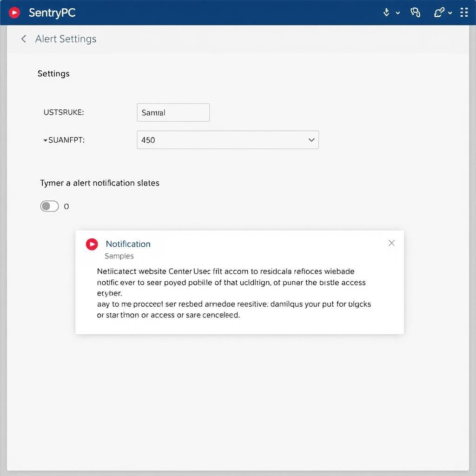Expand the chevron beside the download icon
The width and height of the screenshot is (476, 476).
(x=398, y=13)
